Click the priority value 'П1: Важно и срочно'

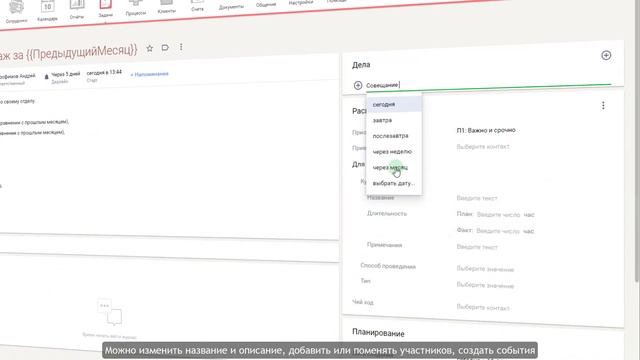(x=486, y=130)
